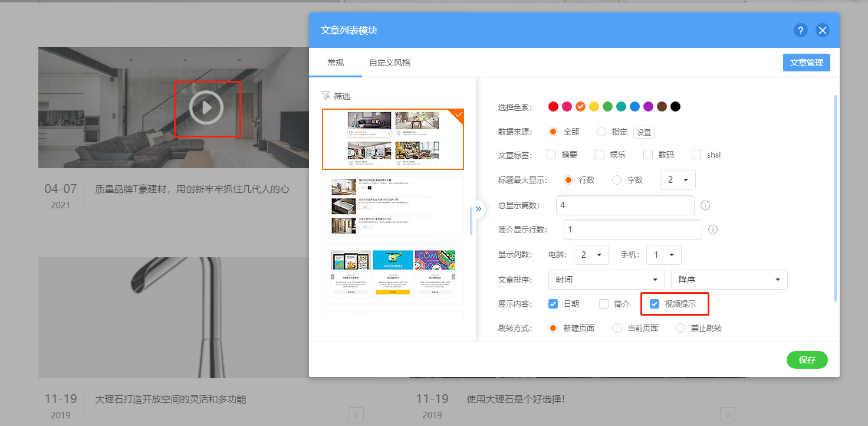Screen dimensions: 868x426
Task: Select the 常规 tab
Action: pos(336,63)
